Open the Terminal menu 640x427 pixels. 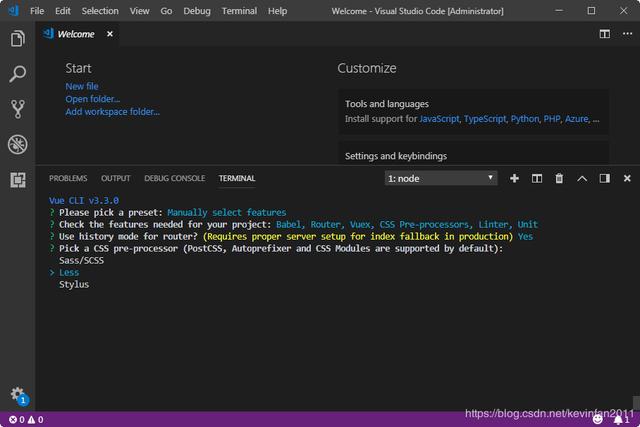point(239,11)
